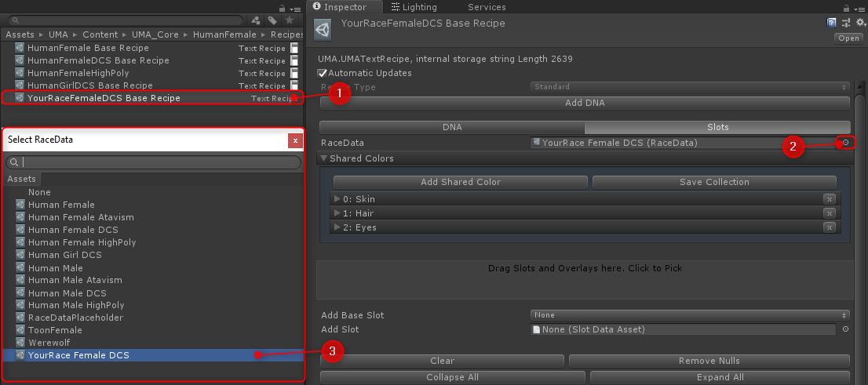Collapse the Shared Colors section
Image resolution: width=868 pixels, height=385 pixels.
pos(323,158)
